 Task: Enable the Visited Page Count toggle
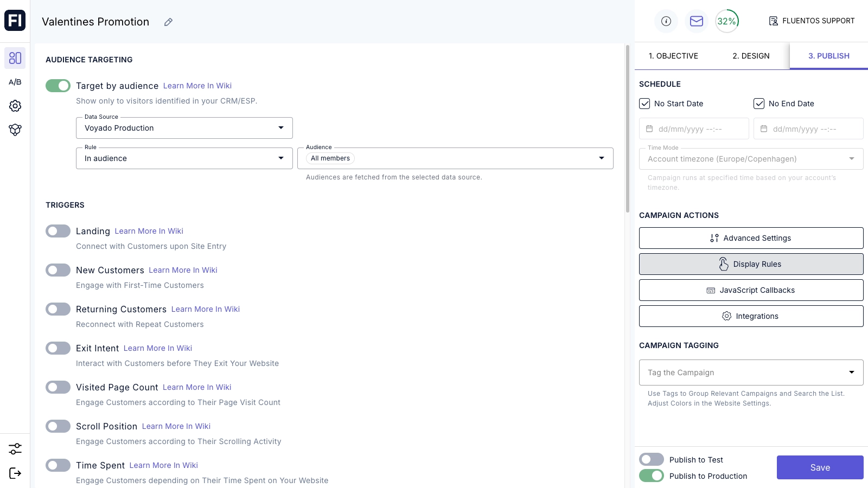58,387
